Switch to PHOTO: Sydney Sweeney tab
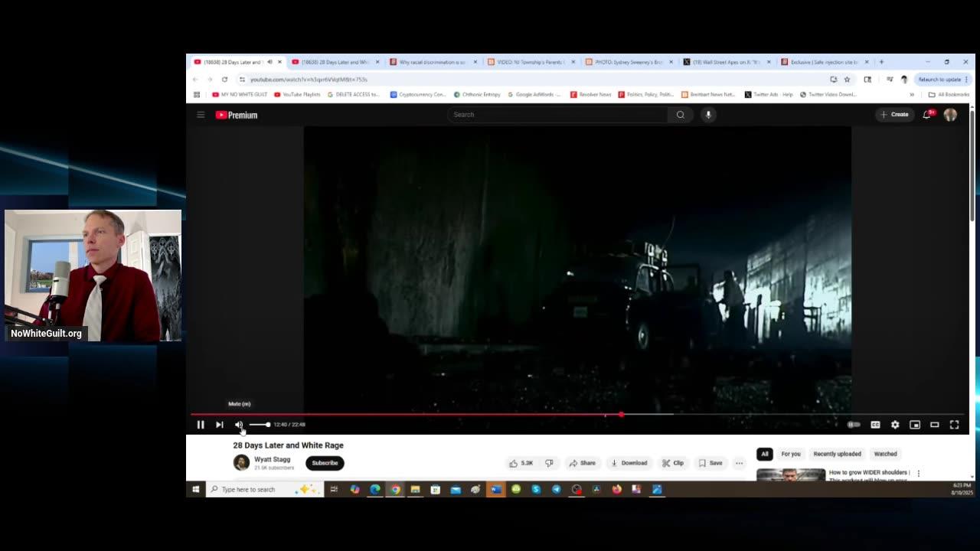 pos(629,62)
